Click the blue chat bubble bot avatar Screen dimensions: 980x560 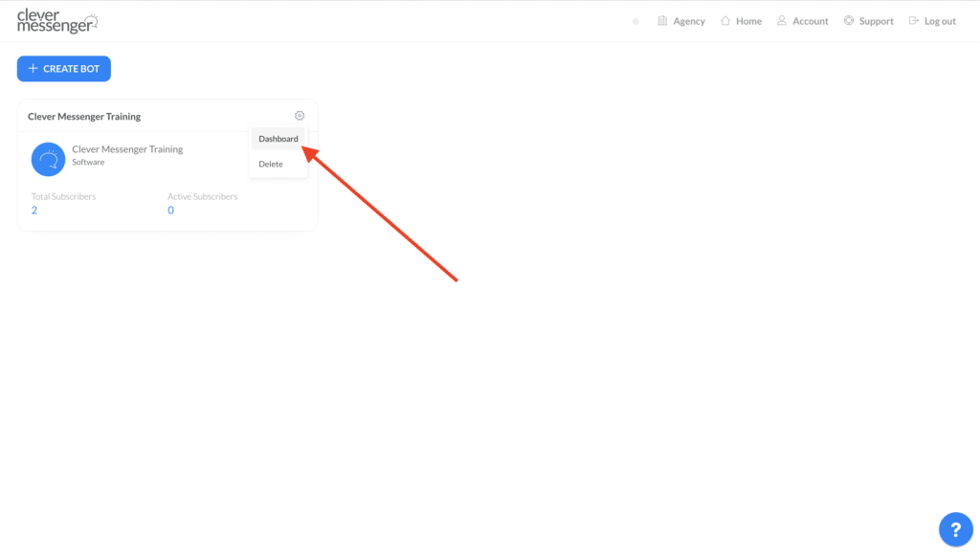(48, 159)
